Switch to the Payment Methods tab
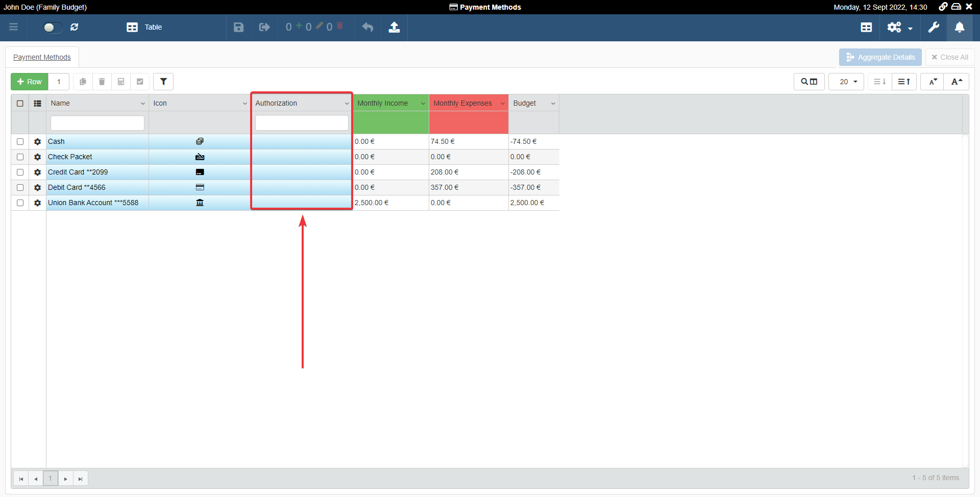The image size is (980, 497). (42, 57)
